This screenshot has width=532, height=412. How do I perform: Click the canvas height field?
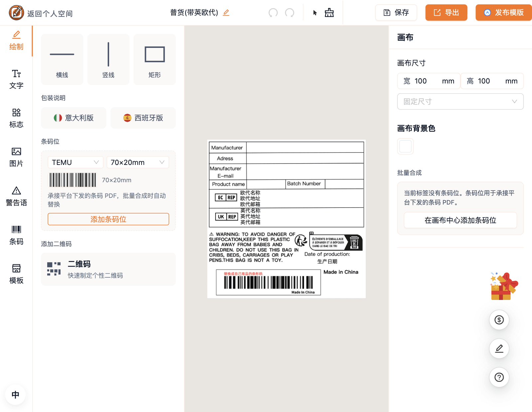492,81
